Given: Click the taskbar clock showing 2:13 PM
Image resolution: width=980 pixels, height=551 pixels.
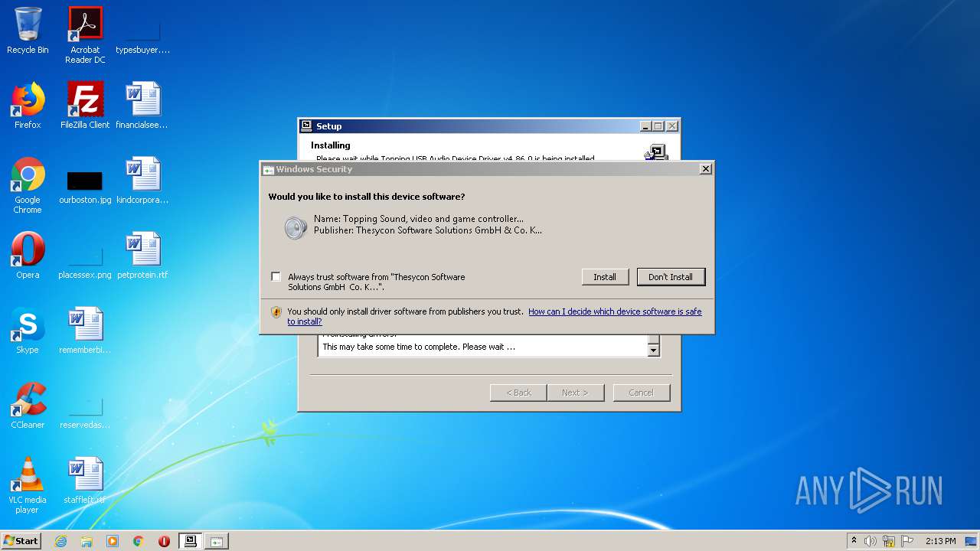Looking at the screenshot, I should tap(940, 541).
